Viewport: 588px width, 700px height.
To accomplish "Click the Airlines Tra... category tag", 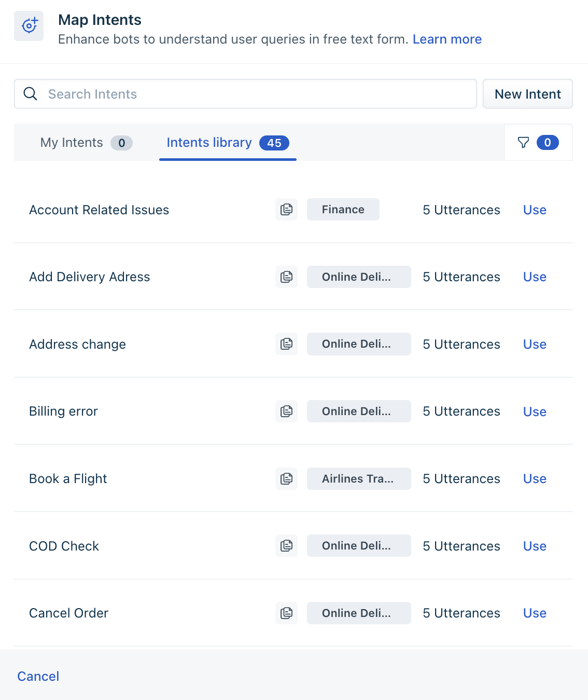I will click(359, 478).
